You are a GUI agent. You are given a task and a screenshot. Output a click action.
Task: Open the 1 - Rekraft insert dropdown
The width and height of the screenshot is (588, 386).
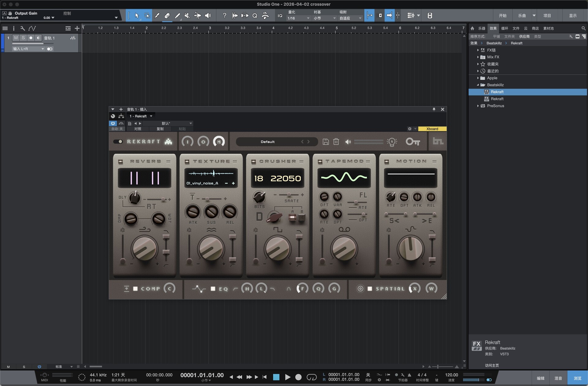coord(141,116)
